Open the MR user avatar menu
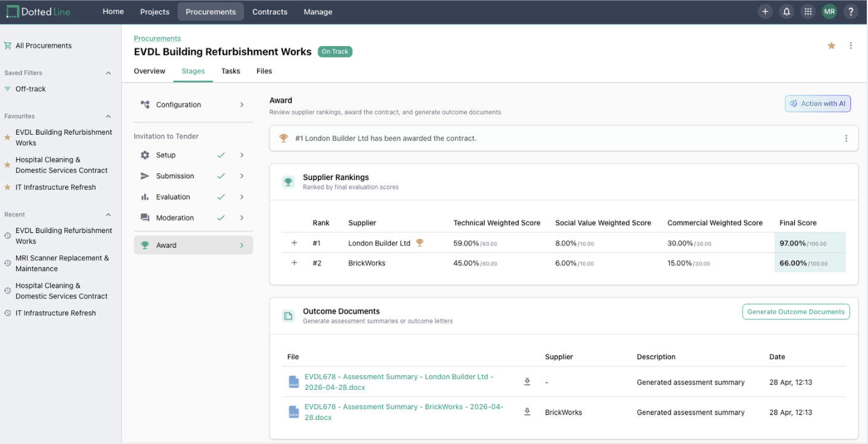Screen dimensions: 868x444 click(829, 12)
